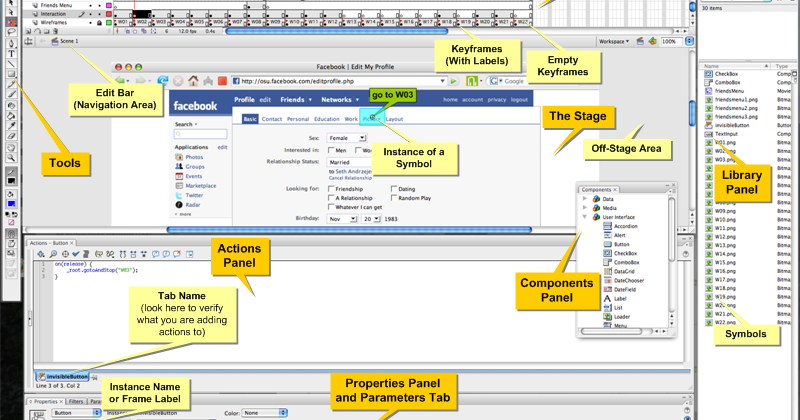The image size is (800, 420).
Task: Switch to the Filters tab
Action: [x=76, y=402]
